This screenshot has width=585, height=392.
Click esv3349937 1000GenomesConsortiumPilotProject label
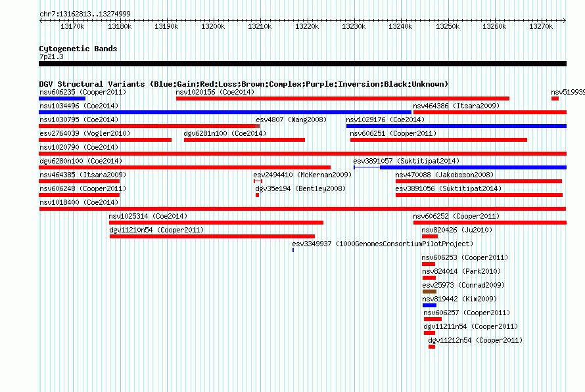383,244
